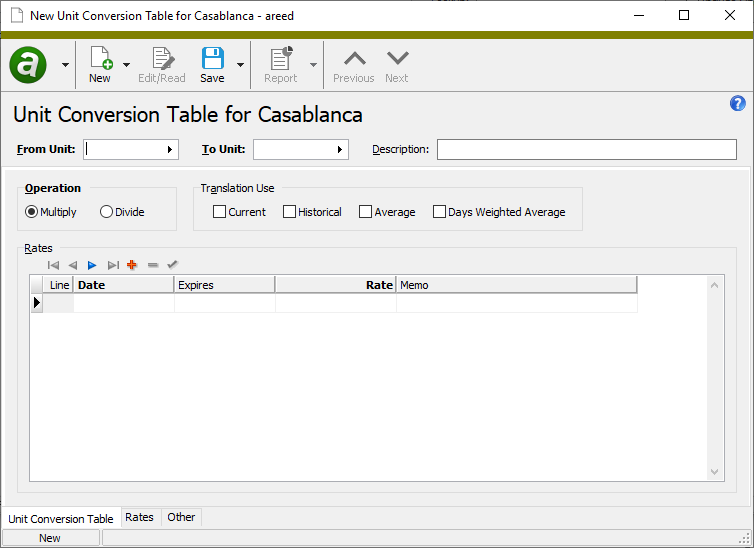Click the green application logo icon

pos(28,65)
